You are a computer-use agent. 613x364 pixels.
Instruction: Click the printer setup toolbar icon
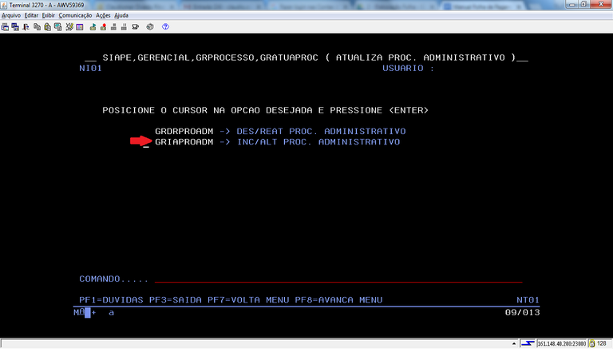(x=150, y=27)
